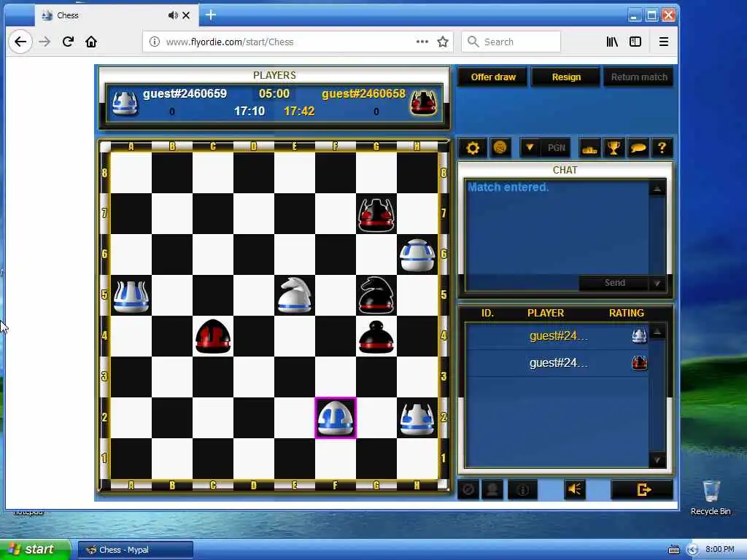Click the browser Search field

click(x=511, y=42)
